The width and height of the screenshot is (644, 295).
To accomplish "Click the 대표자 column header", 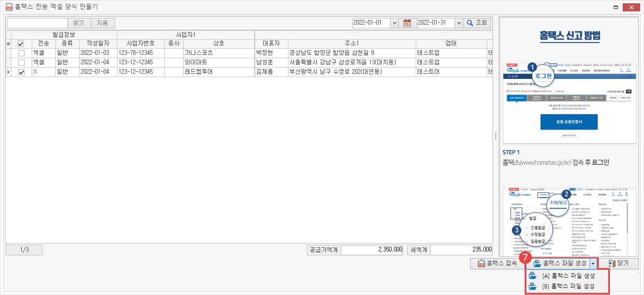I will coord(271,43).
